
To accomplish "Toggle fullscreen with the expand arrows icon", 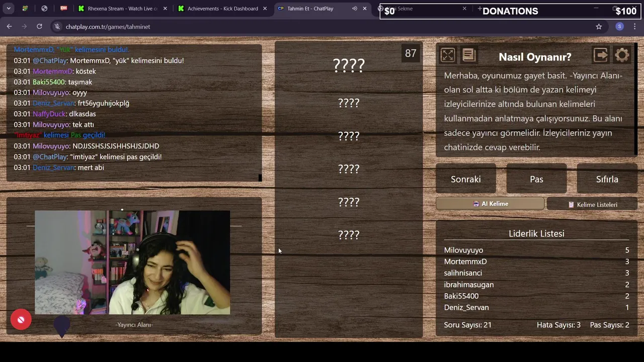I will click(x=447, y=55).
